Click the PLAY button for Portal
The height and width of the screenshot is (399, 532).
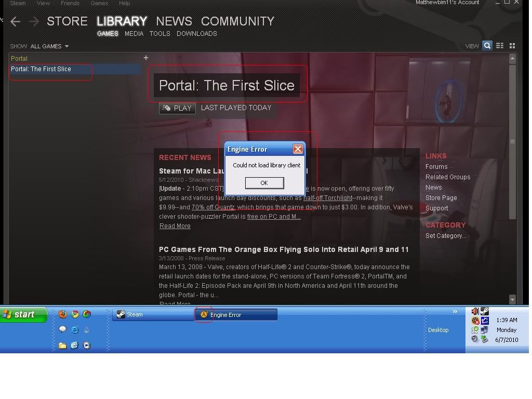click(177, 108)
